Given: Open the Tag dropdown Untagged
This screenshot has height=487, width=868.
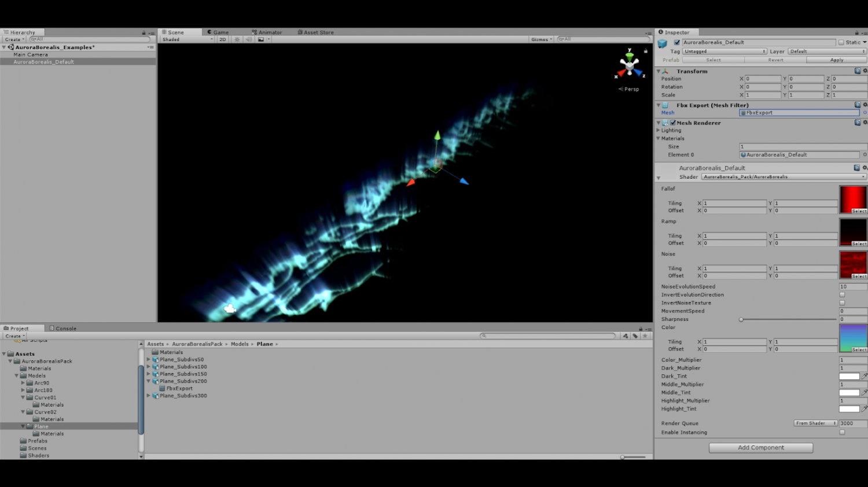Looking at the screenshot, I should (x=724, y=51).
